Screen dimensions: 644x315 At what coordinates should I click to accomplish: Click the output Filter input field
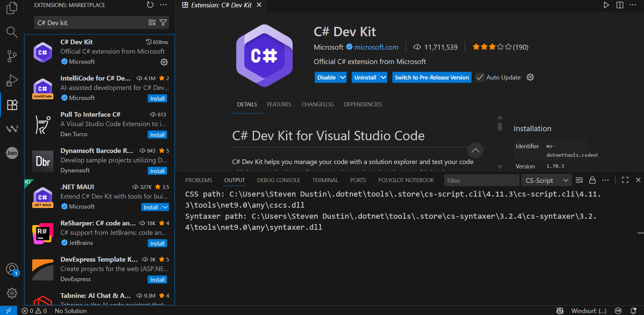point(481,180)
